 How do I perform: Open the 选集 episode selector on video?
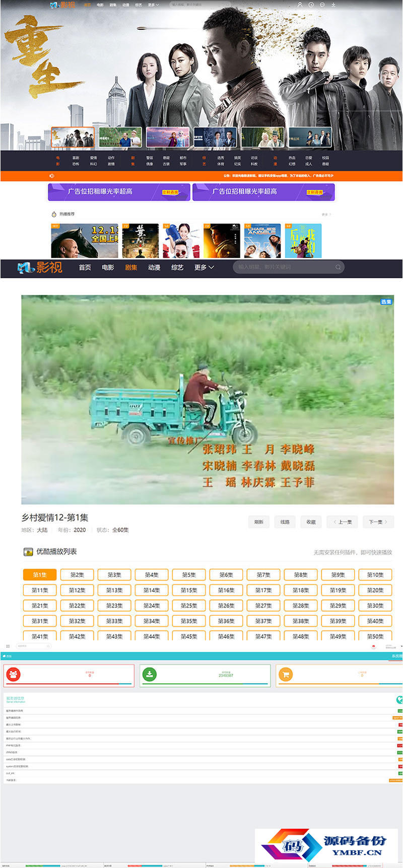click(x=386, y=302)
